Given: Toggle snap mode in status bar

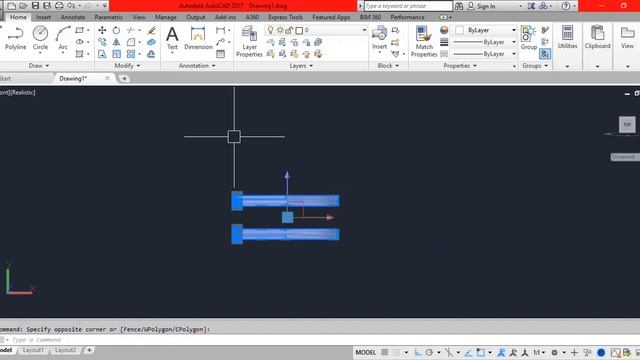Looking at the screenshot, I should tap(396, 352).
